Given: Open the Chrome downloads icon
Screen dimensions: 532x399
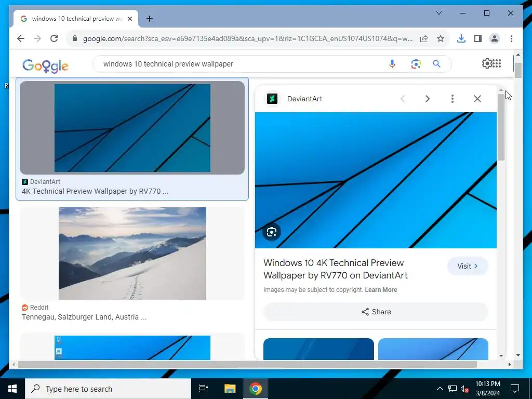Looking at the screenshot, I should click(461, 38).
